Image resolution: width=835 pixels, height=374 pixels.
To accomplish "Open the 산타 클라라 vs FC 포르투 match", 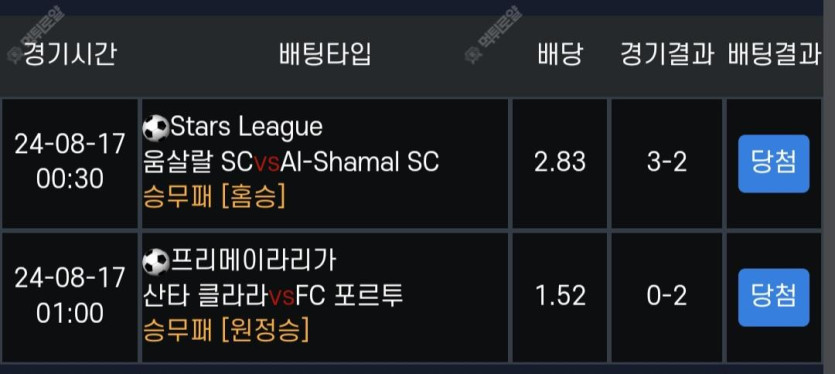I will [273, 296].
